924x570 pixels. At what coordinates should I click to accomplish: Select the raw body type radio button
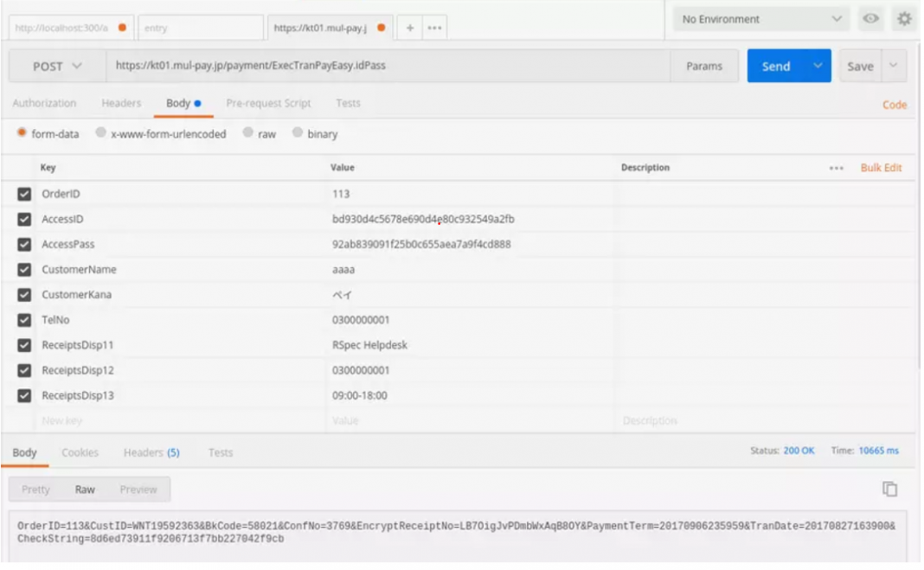coord(248,134)
